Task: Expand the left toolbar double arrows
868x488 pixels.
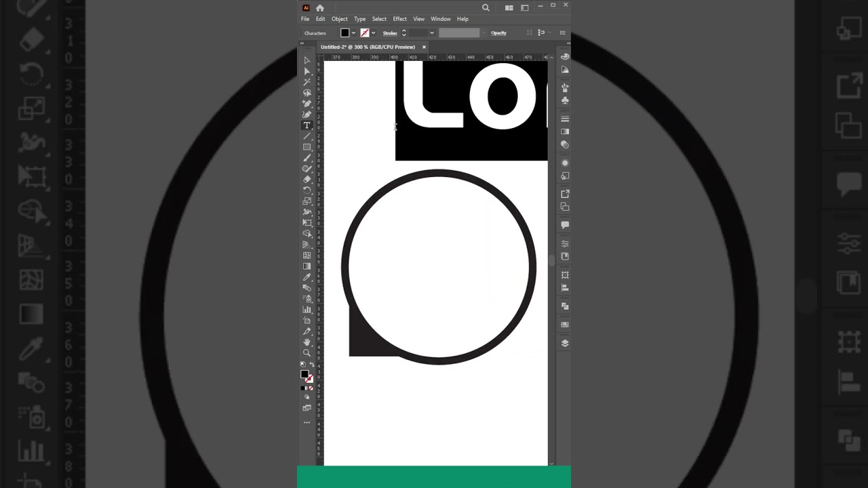Action: coord(302,42)
